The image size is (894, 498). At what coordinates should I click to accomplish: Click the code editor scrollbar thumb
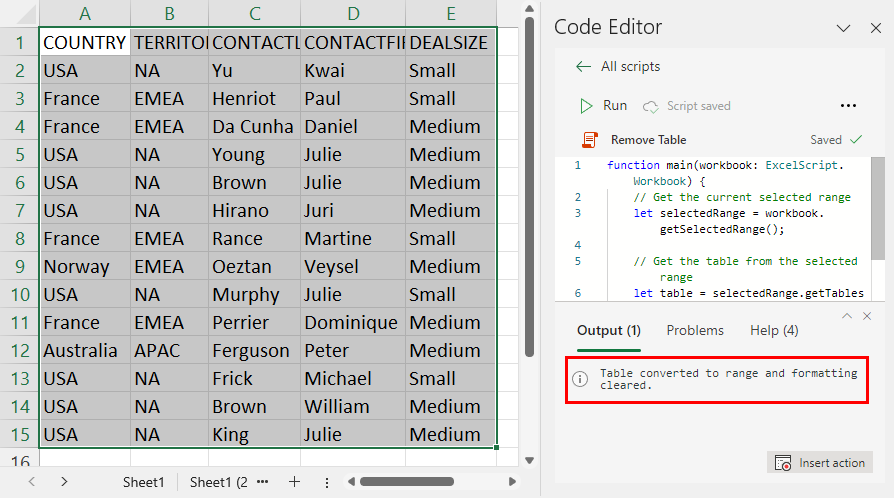point(878,208)
